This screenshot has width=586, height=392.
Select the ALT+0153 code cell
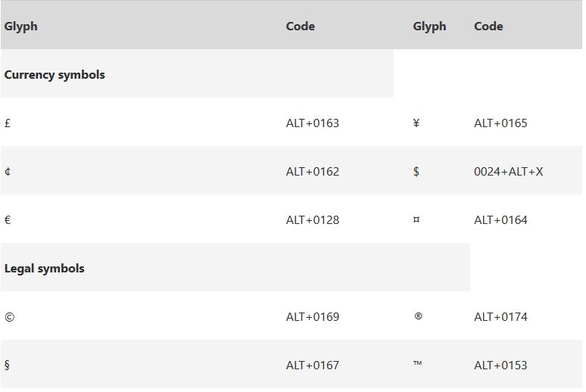coord(500,365)
